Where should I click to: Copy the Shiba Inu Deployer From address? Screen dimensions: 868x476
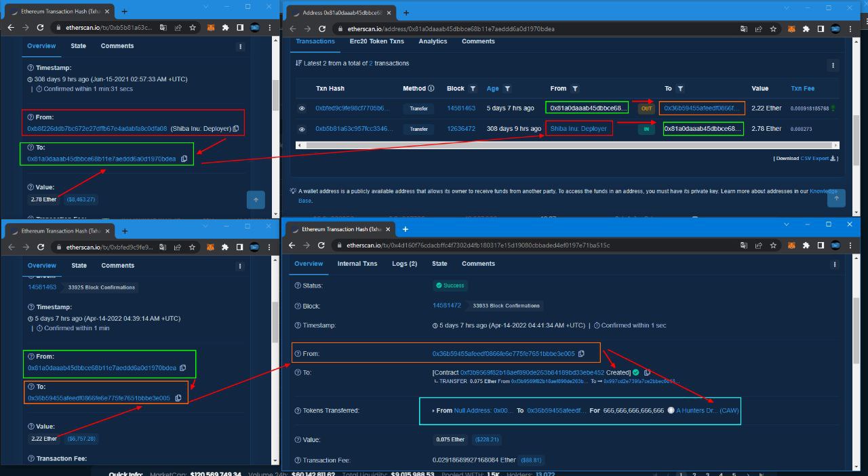point(236,129)
